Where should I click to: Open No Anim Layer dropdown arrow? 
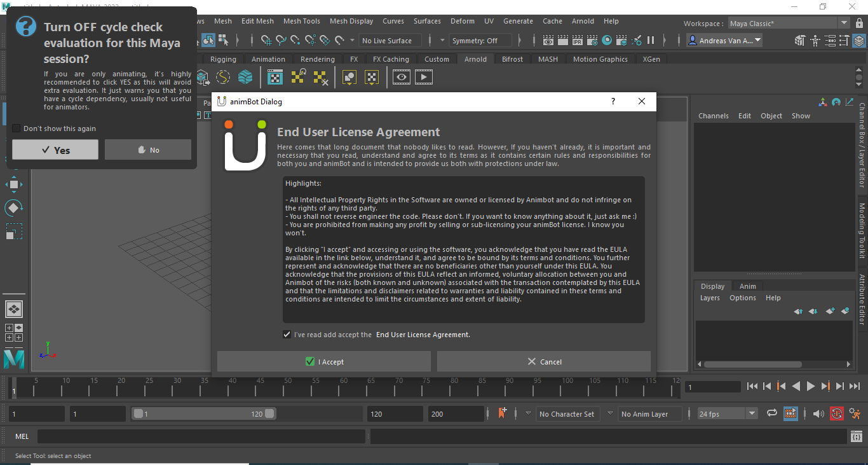(x=610, y=413)
